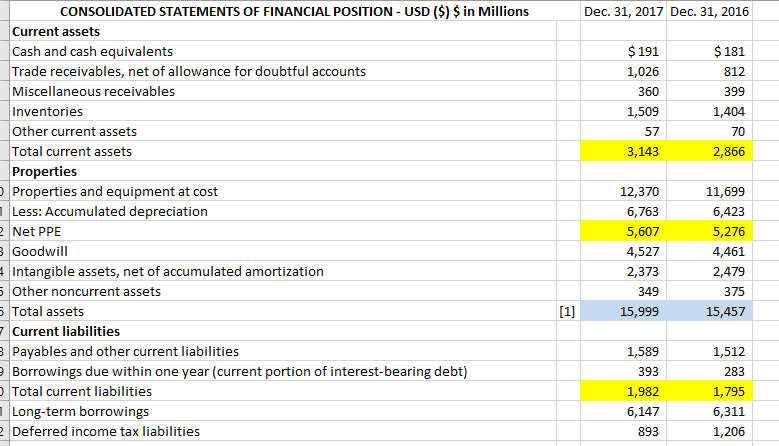Select the Long-term borrowings label

pos(80,411)
